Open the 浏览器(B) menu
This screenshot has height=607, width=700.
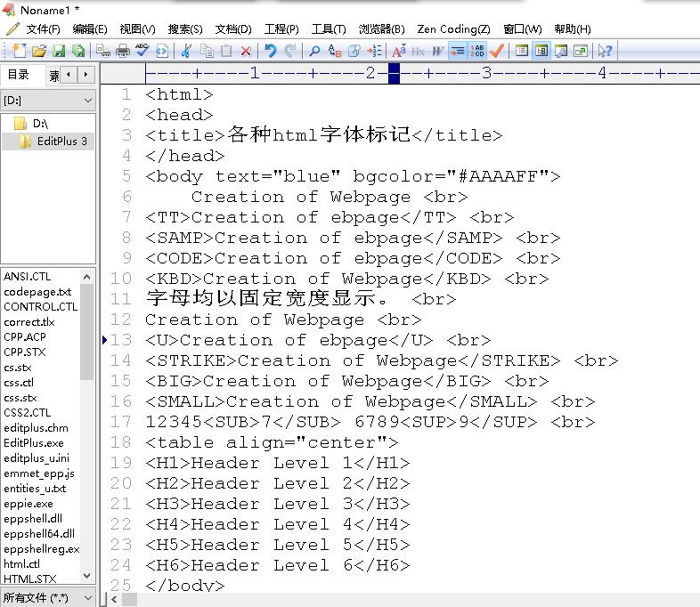pos(382,29)
